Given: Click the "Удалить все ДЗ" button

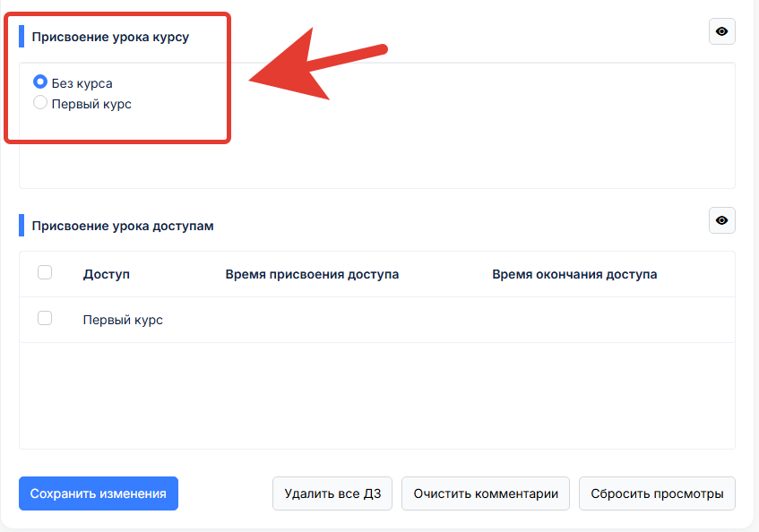Looking at the screenshot, I should [332, 493].
